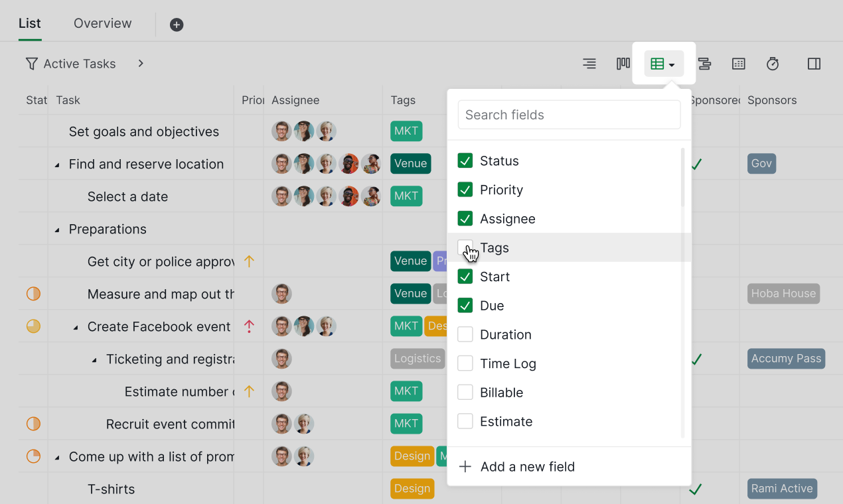Switch to the Overview tab
843x504 pixels.
point(102,23)
